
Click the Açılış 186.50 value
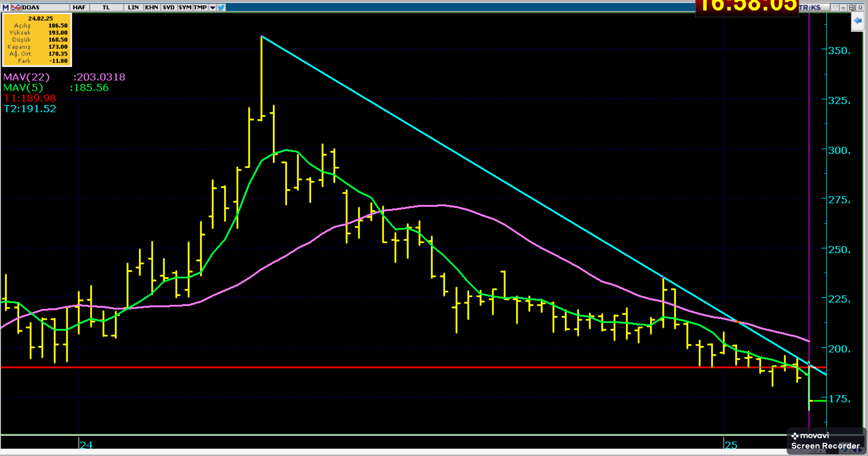(x=58, y=26)
